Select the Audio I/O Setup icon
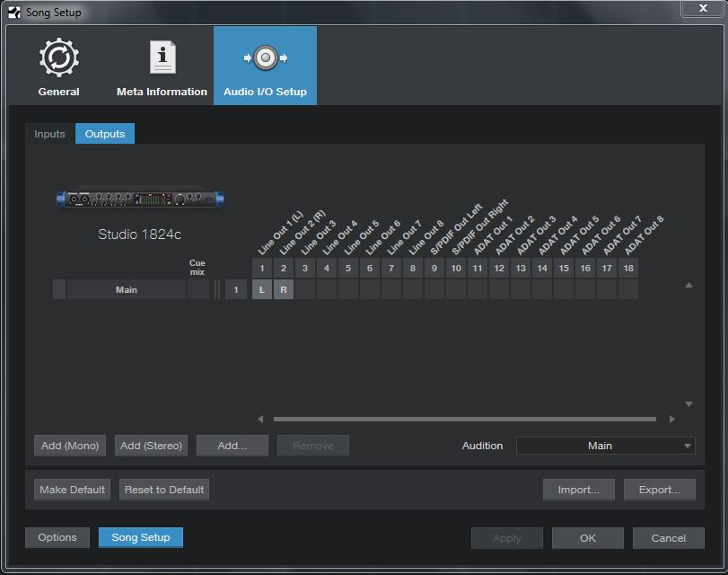Image resolution: width=728 pixels, height=575 pixels. [265, 58]
